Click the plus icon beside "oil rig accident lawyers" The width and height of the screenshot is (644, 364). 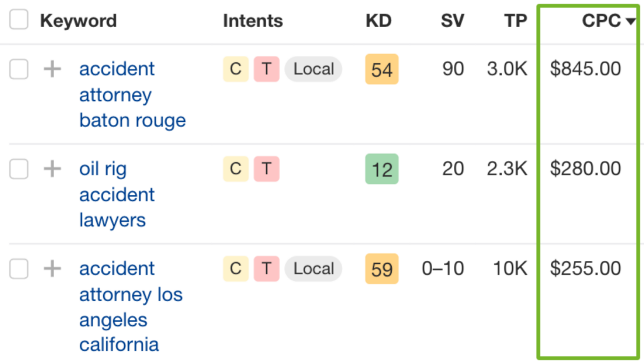pos(52,168)
